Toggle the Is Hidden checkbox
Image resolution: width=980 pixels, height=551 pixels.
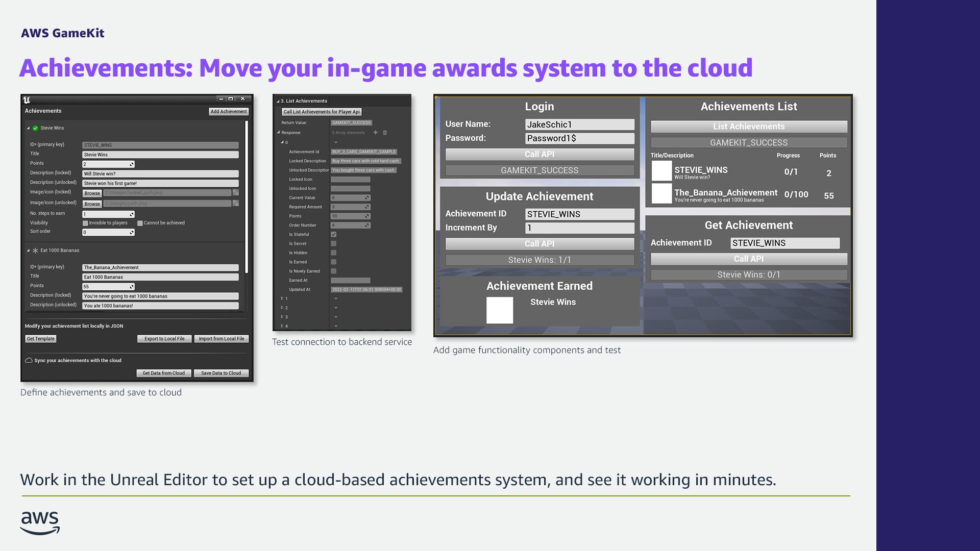coord(333,253)
